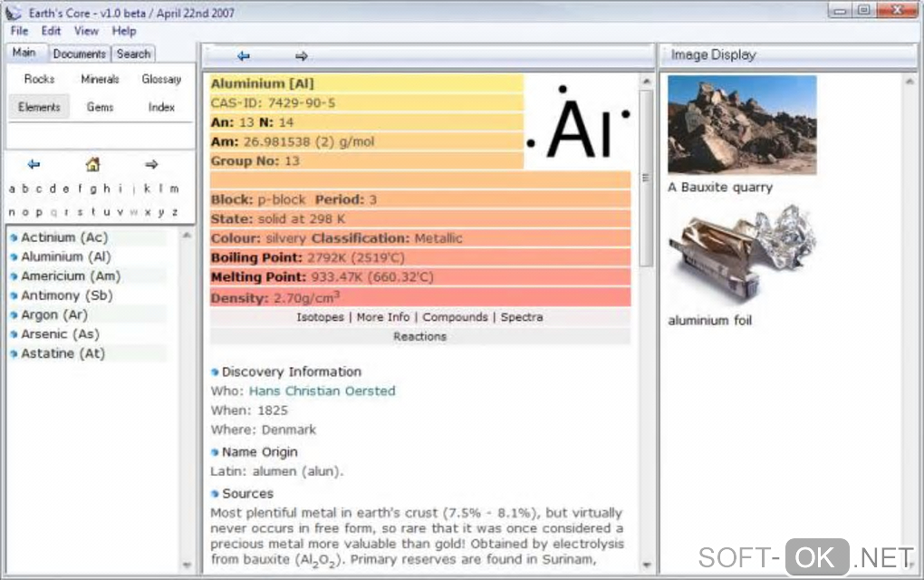Click the Aluminium [Al] heading text
The height and width of the screenshot is (580, 924).
(262, 83)
